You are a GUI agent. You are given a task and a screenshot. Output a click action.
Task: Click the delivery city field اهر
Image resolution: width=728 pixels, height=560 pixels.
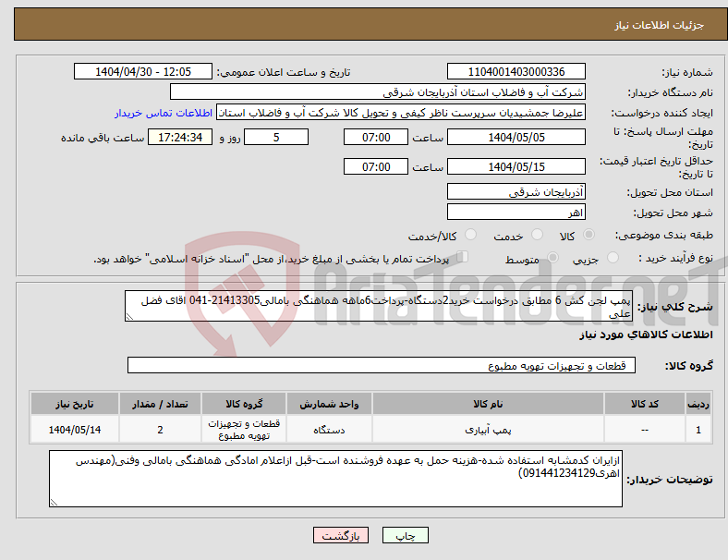click(516, 213)
